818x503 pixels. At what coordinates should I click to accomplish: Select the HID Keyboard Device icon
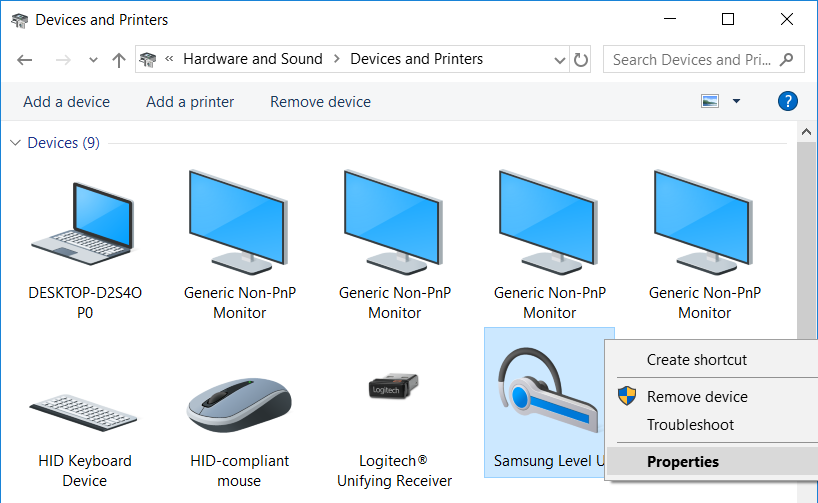pyautogui.click(x=83, y=412)
